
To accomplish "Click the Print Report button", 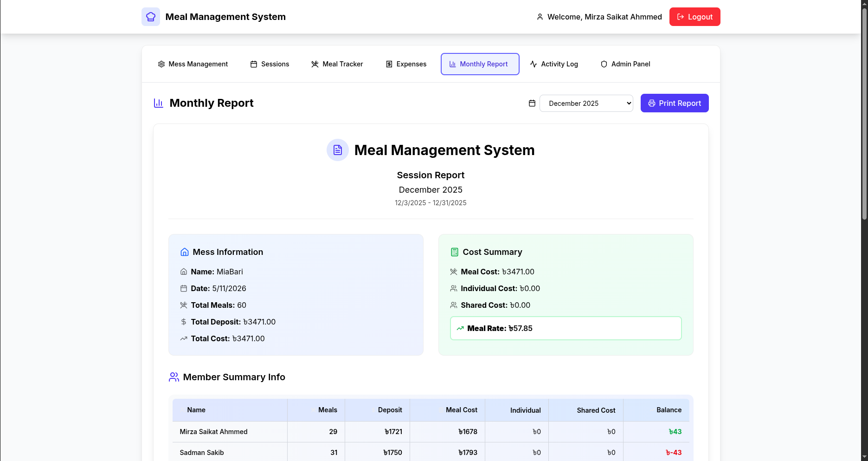I will [675, 103].
